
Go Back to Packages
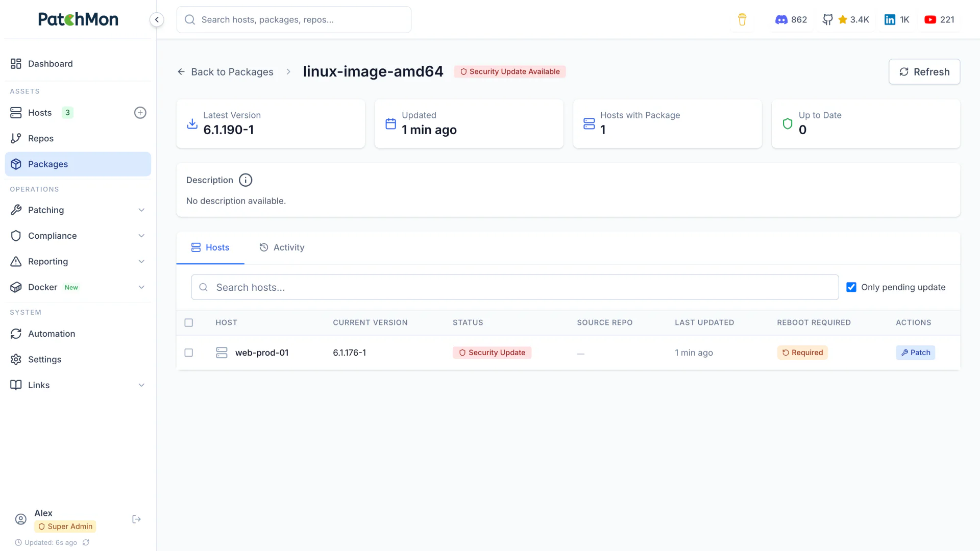pyautogui.click(x=225, y=72)
